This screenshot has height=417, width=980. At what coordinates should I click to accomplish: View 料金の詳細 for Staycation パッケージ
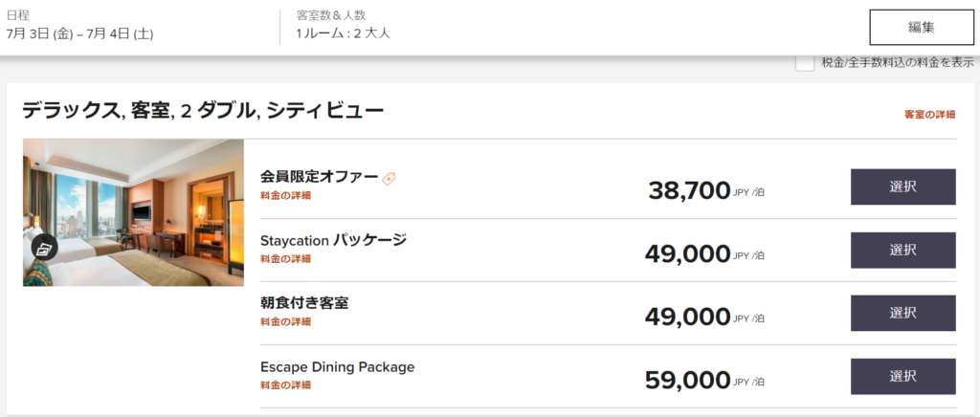coord(285,258)
